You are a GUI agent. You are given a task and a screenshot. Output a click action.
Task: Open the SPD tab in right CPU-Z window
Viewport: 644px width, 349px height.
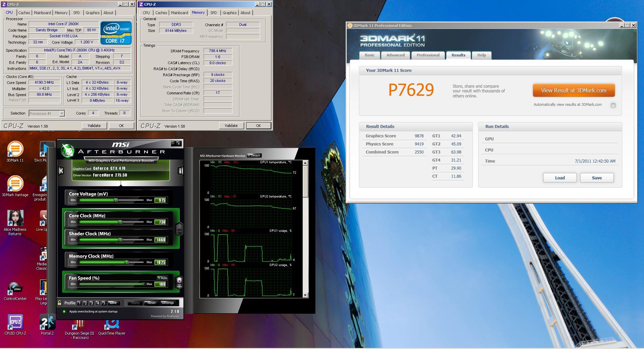click(x=214, y=13)
